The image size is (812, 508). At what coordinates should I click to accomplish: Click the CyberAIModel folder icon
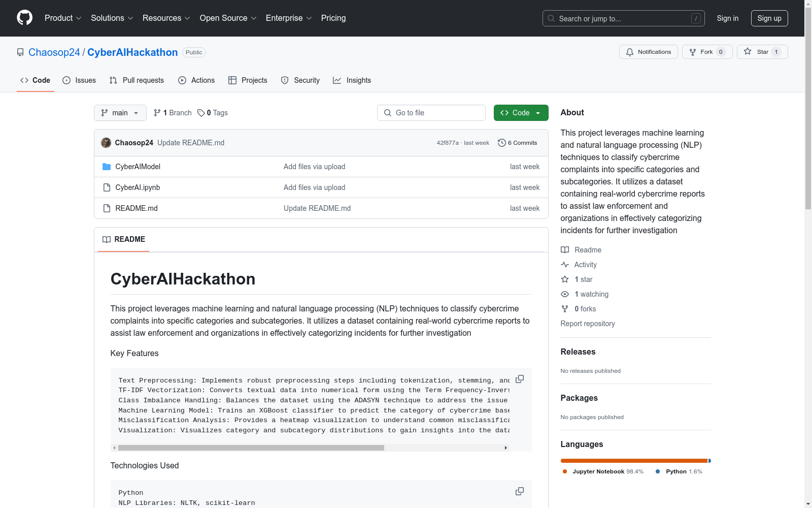tap(107, 167)
